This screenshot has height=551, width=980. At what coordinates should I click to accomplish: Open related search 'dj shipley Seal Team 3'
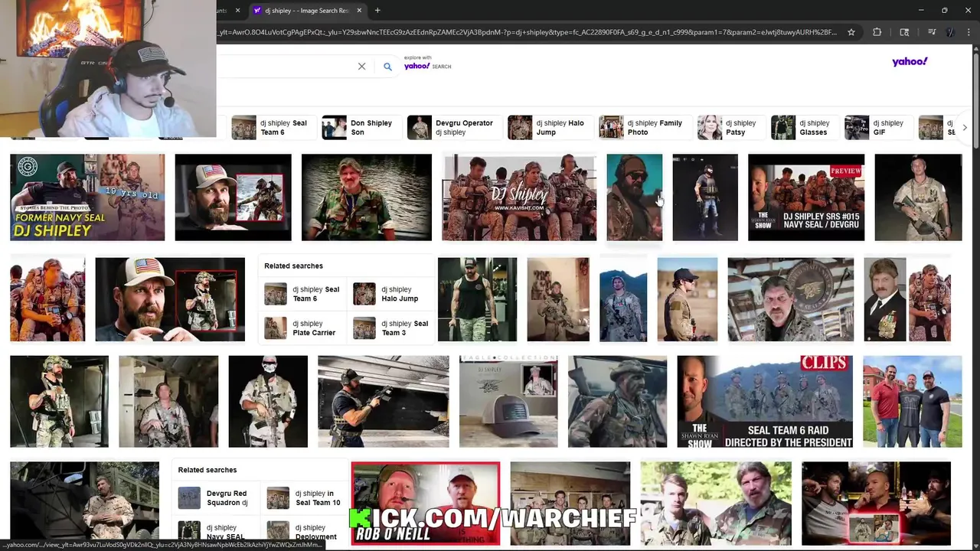pos(391,328)
